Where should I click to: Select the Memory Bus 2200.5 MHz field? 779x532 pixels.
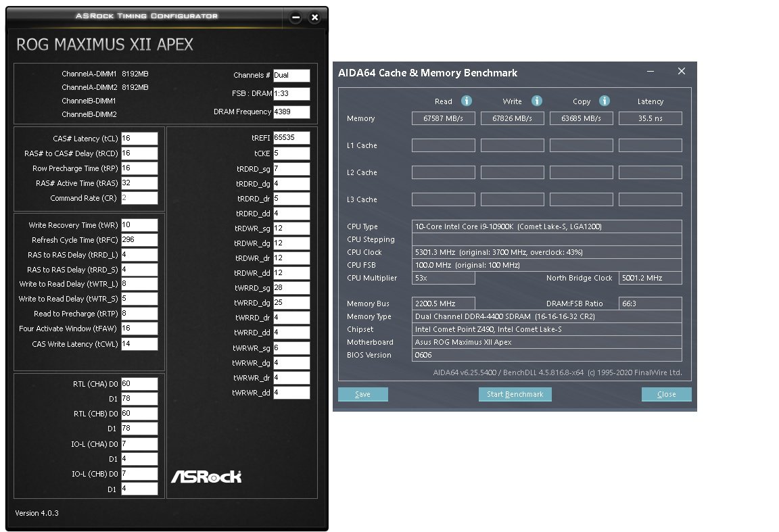(443, 304)
